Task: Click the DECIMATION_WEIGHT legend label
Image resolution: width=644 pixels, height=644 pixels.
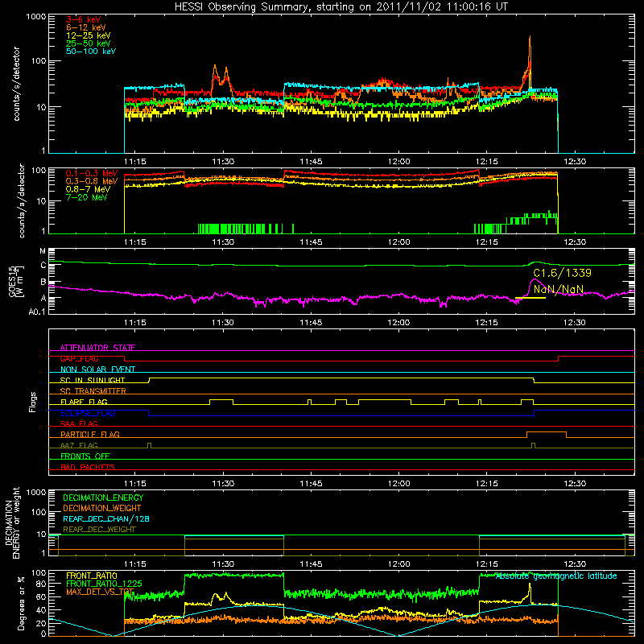Action: tap(102, 509)
